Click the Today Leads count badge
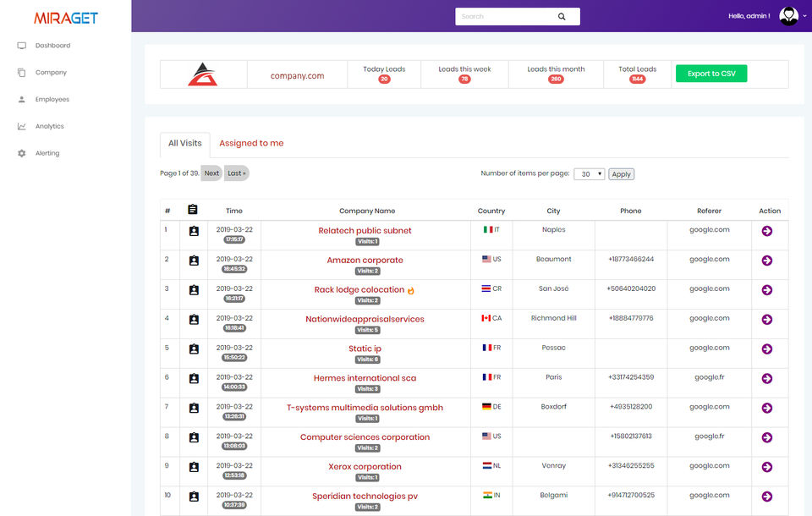This screenshot has width=812, height=516. click(384, 80)
